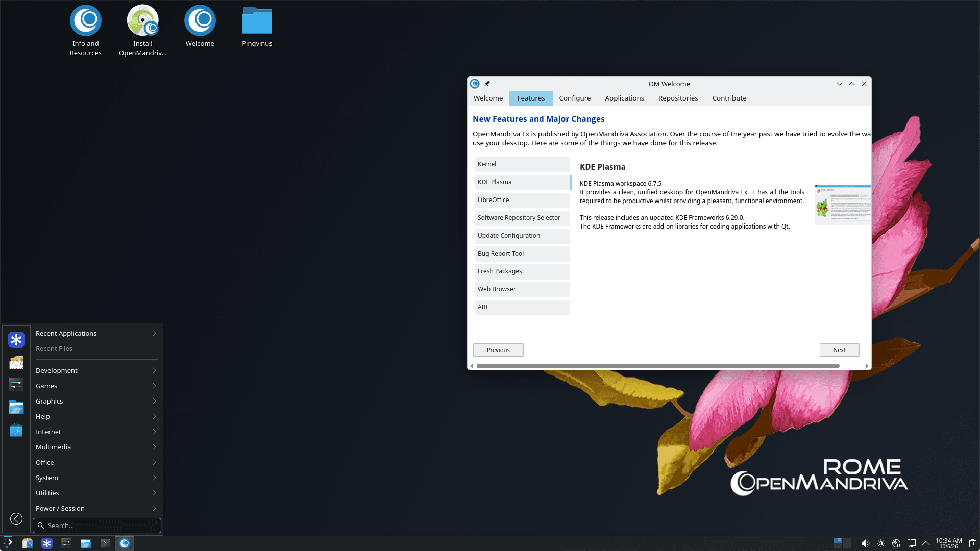Expand the hidden system tray icons arrow
The image size is (980, 551).
(926, 543)
